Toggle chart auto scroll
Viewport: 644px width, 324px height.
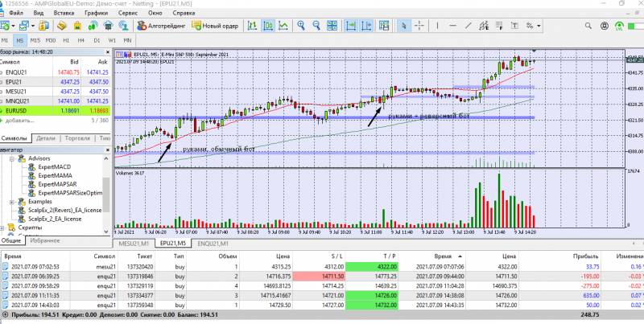point(351,26)
